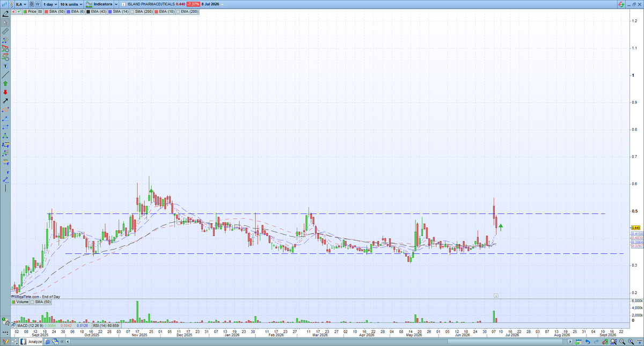Click the green arrow icon beside Price
The image size is (644, 346).
coord(19,11)
